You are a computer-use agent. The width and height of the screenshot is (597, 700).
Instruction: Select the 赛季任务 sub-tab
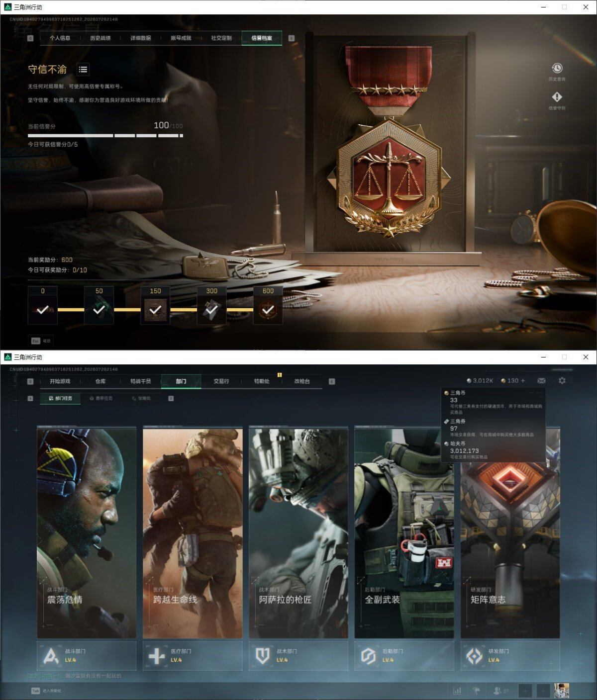coord(101,398)
